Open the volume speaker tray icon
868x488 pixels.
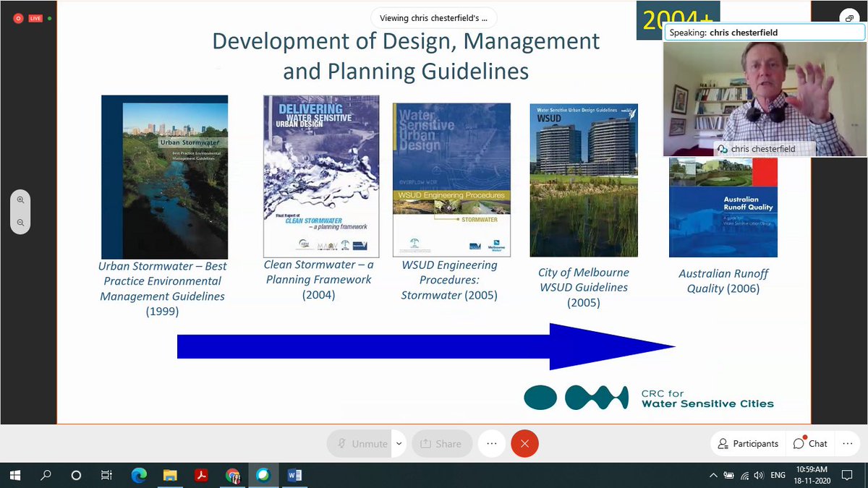758,475
